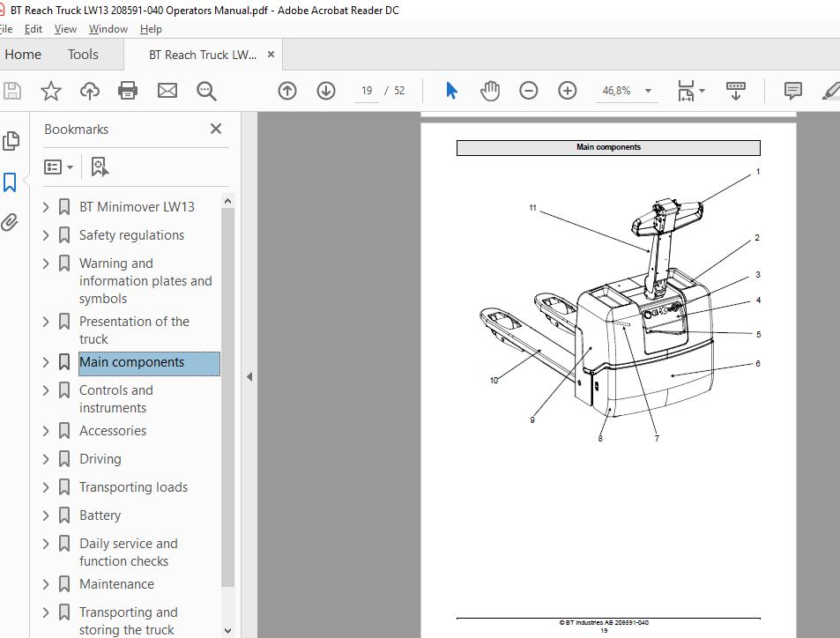Select the Highlight pen tool

(831, 91)
